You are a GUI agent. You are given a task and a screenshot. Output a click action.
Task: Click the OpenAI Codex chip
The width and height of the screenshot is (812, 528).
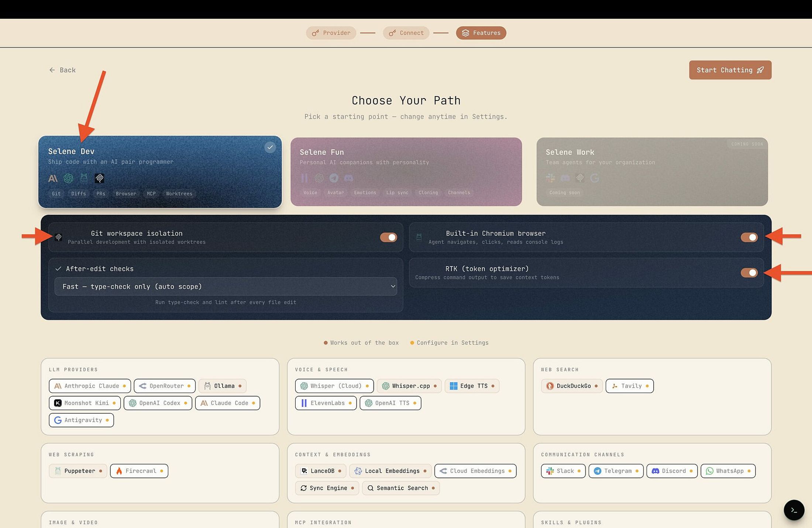158,403
